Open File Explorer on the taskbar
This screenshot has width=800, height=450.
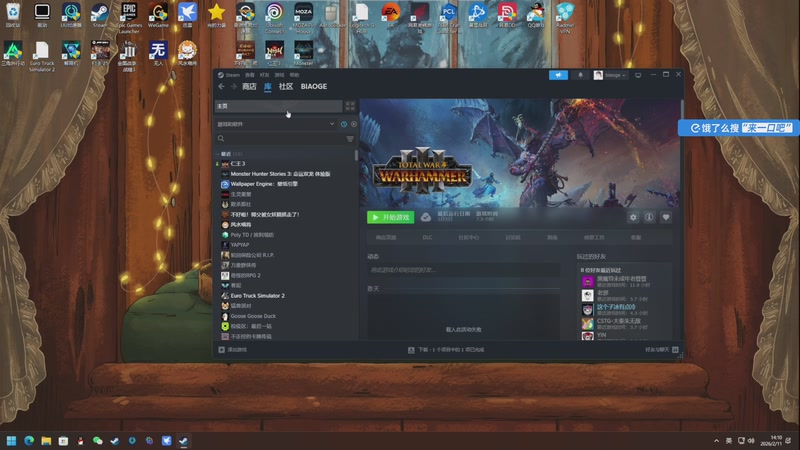(x=46, y=441)
